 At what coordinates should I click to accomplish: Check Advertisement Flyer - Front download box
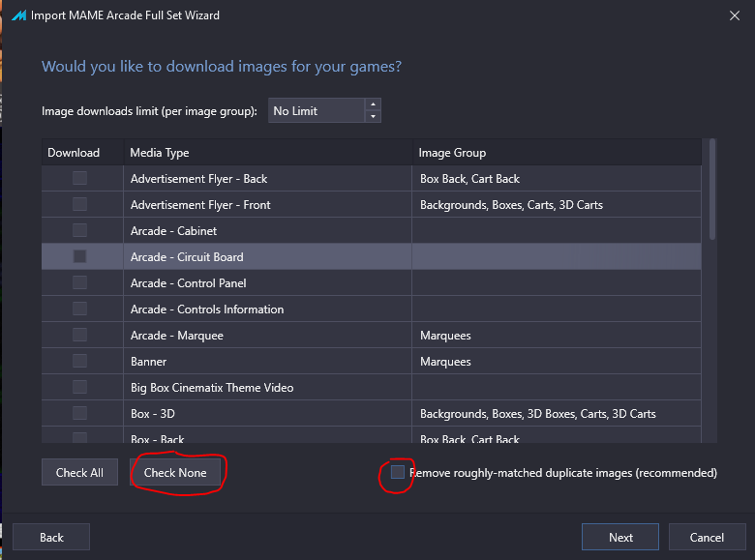tap(80, 204)
